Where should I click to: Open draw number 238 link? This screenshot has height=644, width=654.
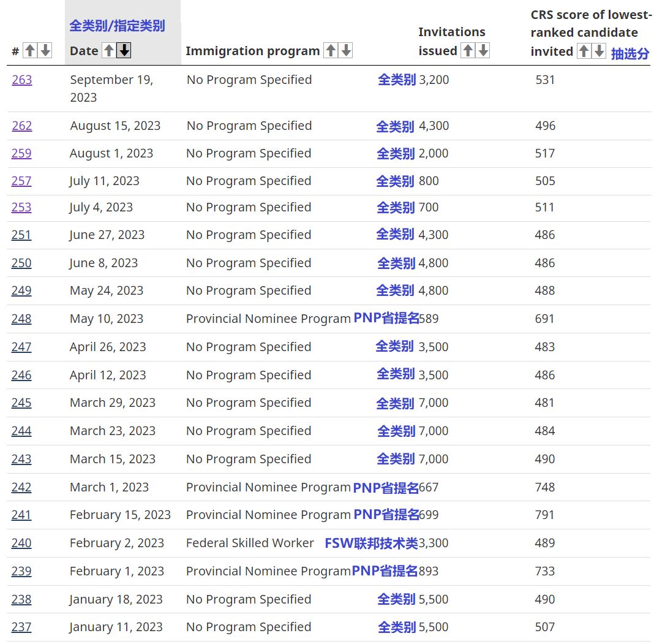tap(21, 599)
